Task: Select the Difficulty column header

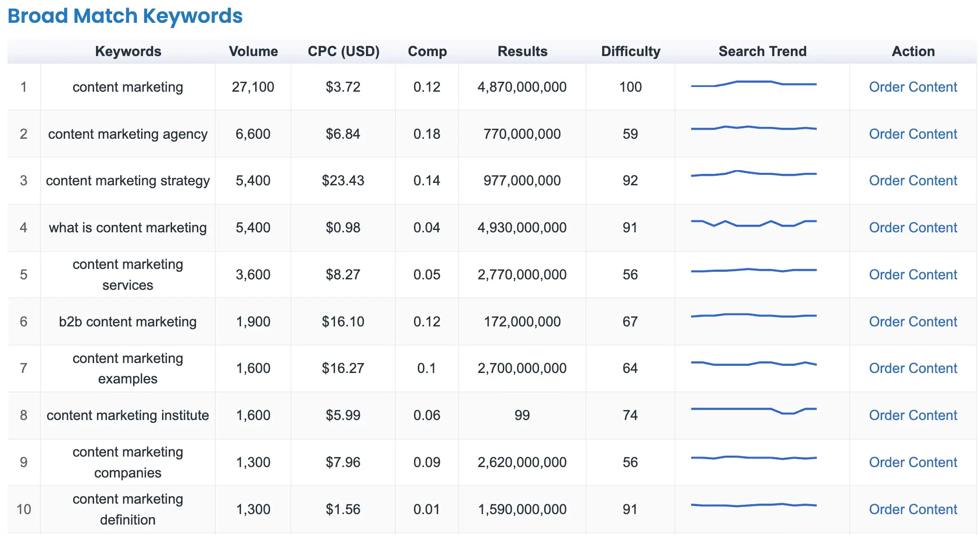Action: pos(631,51)
